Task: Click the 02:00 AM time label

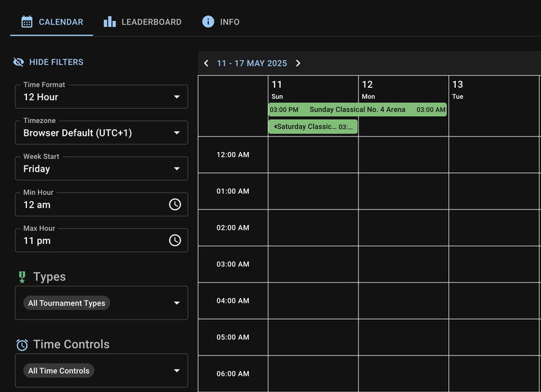Action: pos(233,228)
